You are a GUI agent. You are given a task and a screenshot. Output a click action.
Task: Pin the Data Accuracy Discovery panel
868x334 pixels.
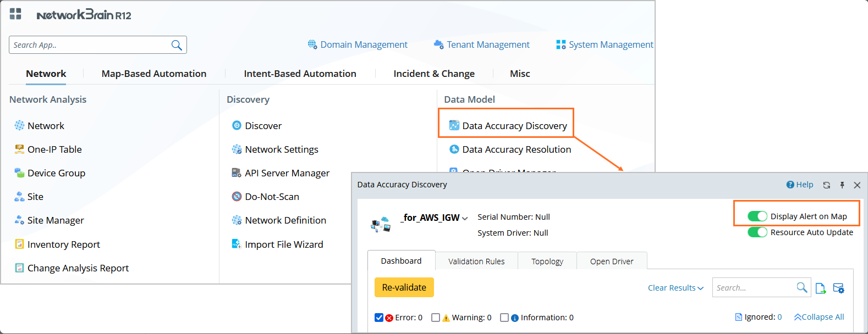click(842, 185)
